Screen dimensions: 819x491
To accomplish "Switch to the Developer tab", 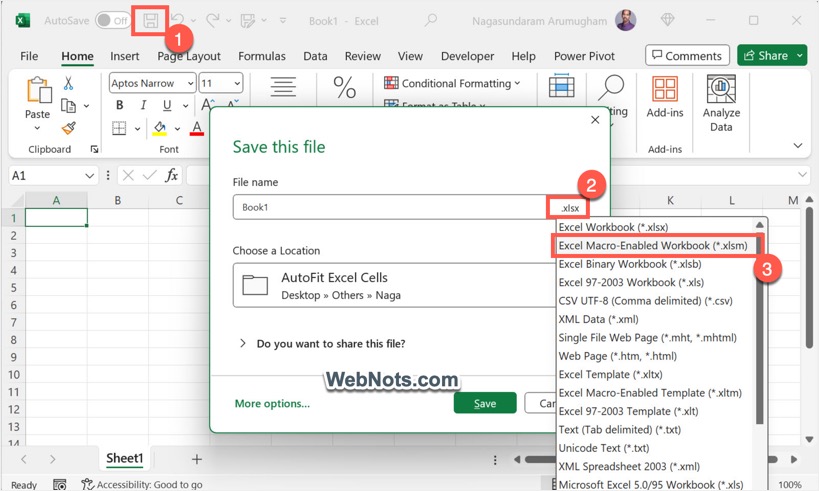I will pyautogui.click(x=467, y=56).
